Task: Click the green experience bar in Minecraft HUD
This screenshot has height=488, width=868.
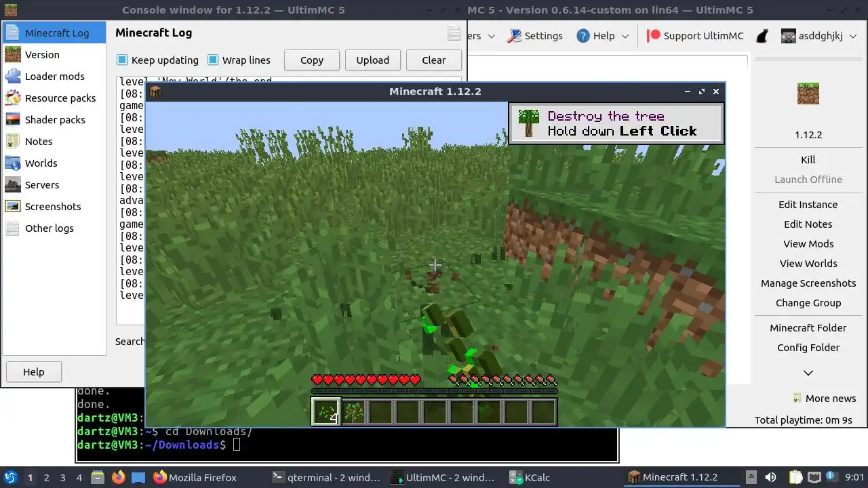Action: point(434,390)
